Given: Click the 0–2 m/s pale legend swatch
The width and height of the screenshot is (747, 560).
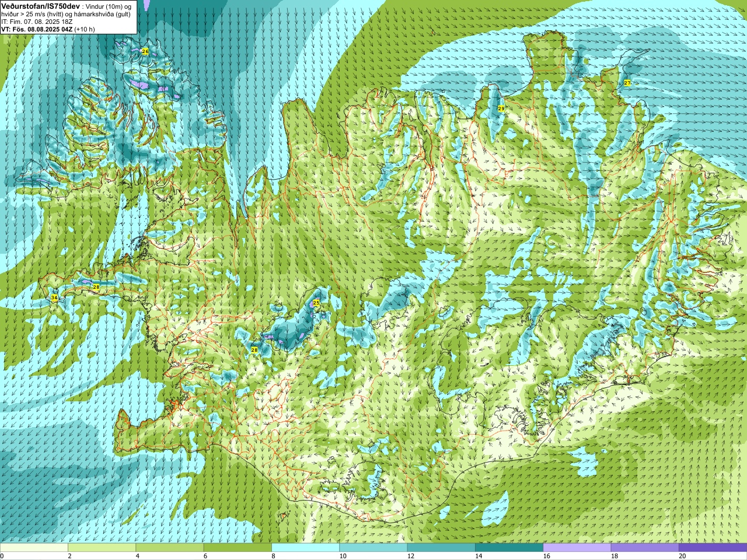Looking at the screenshot, I should coord(34,548).
